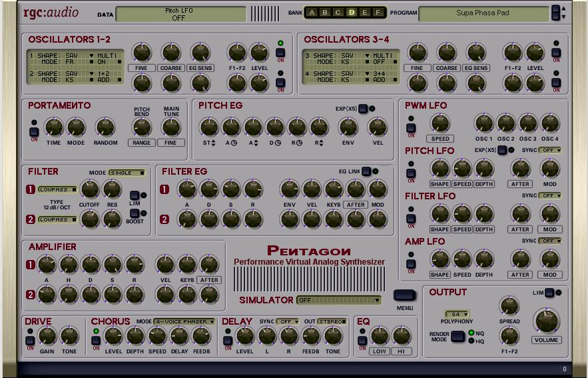
Task: Click Pitch EG VEL knob
Action: click(x=378, y=127)
